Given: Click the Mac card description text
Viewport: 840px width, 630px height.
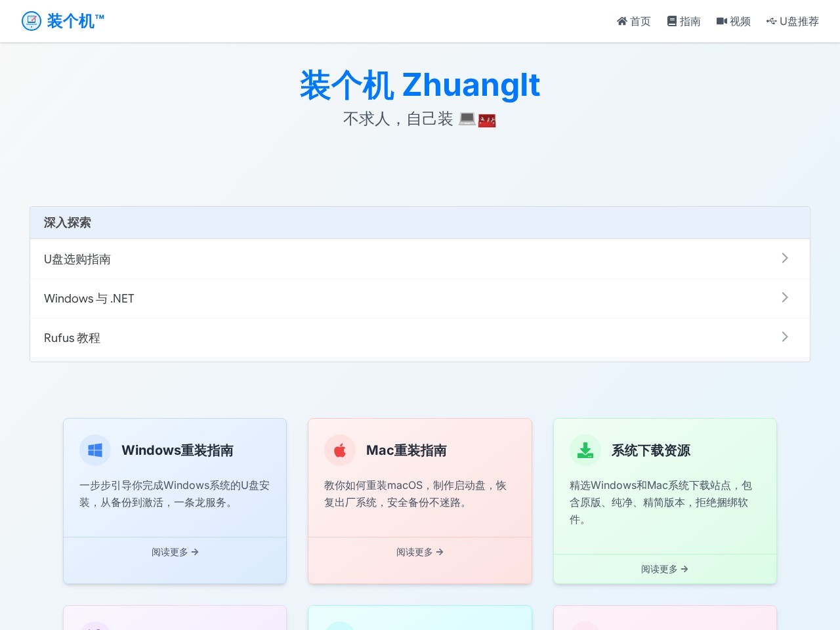Looking at the screenshot, I should click(x=416, y=494).
